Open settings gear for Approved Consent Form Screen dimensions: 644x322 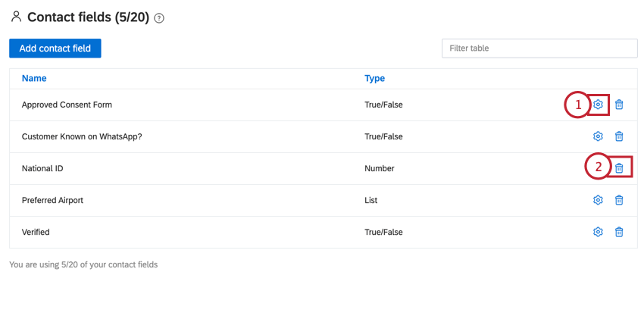[598, 105]
